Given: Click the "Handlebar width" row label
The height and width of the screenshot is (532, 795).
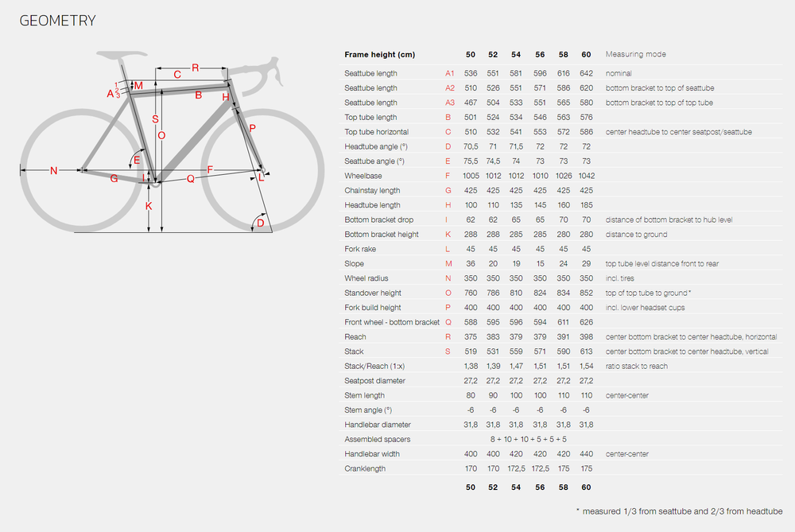Looking at the screenshot, I should click(372, 454).
